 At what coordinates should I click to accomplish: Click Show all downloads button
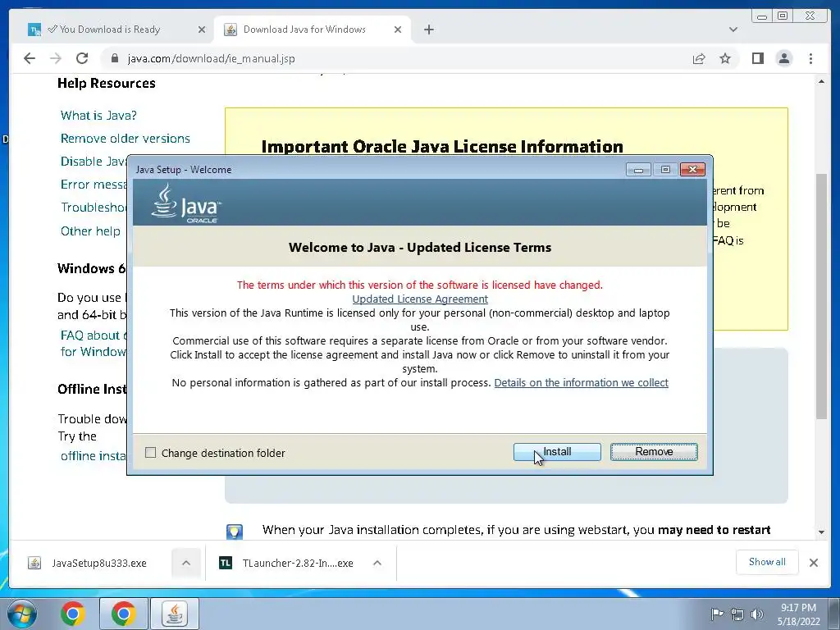(767, 562)
